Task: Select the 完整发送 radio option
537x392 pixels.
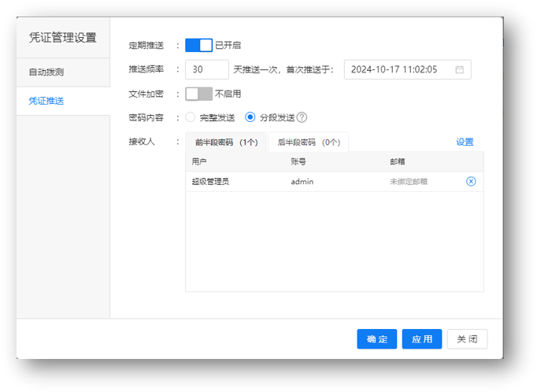Action: pyautogui.click(x=191, y=117)
